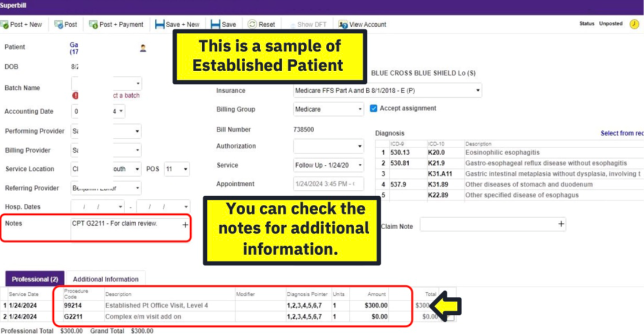Click the plus icon in Notes field
This screenshot has height=334, width=644.
[x=185, y=225]
